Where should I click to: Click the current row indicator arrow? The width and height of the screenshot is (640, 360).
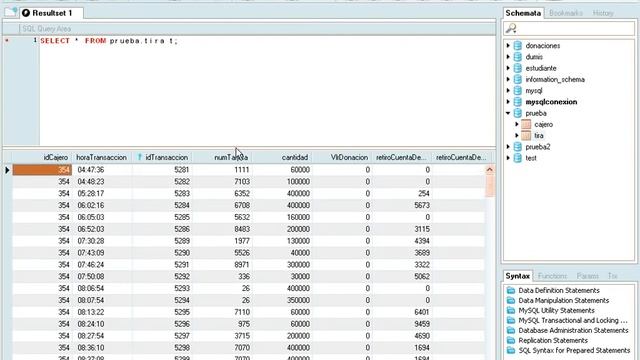click(x=7, y=170)
